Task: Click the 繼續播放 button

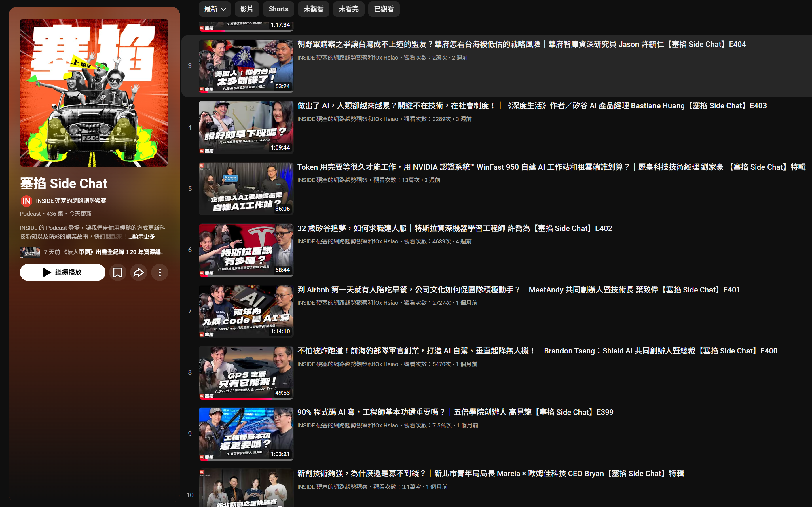Action: tap(62, 272)
